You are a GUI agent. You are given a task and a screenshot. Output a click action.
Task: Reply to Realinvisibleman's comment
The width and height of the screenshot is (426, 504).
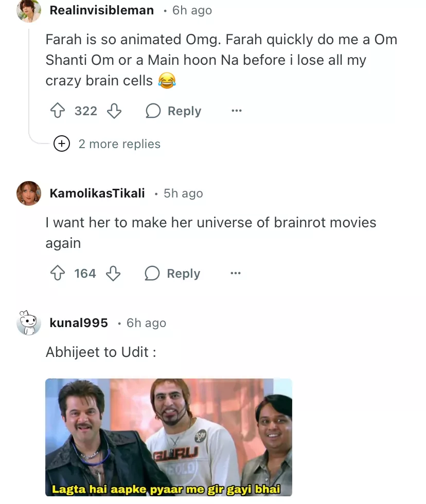[173, 111]
